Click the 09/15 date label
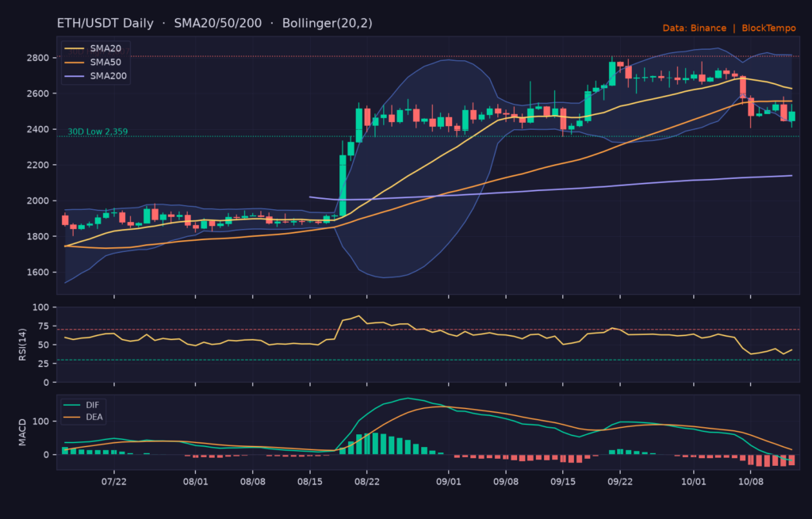Screen dimensions: 812x519 coord(563,482)
